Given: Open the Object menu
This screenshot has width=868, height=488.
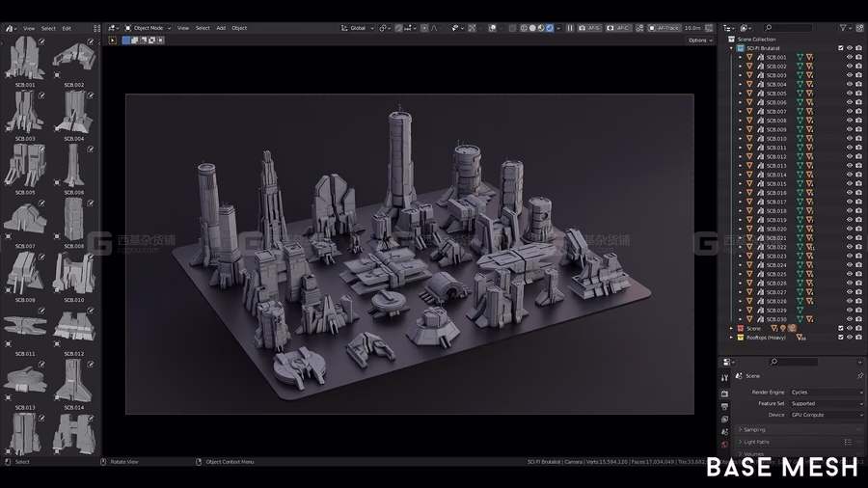Looking at the screenshot, I should (x=239, y=28).
